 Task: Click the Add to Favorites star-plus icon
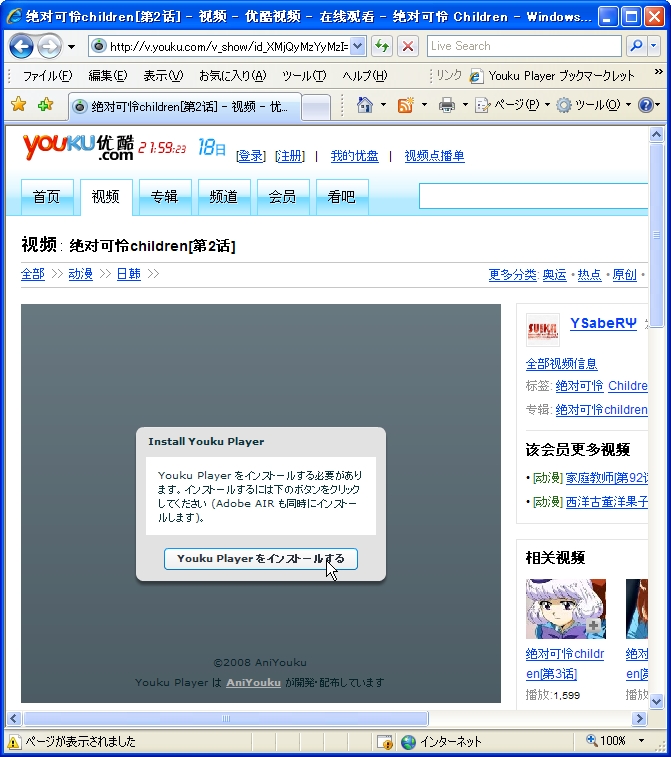coord(45,104)
